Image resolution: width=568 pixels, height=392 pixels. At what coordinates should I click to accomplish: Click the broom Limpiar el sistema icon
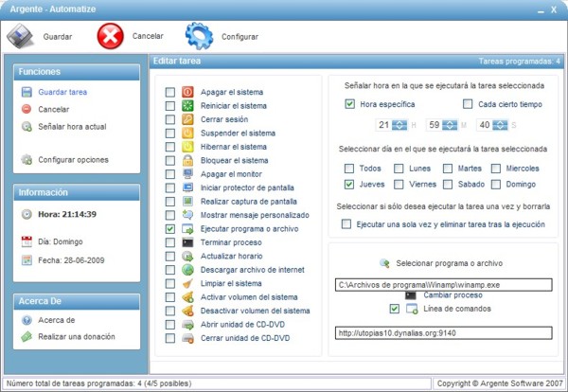point(187,283)
